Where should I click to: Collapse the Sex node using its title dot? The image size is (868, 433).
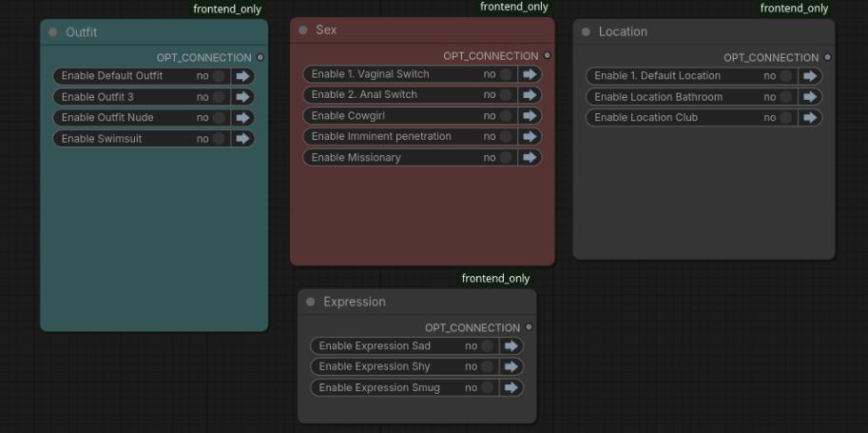tap(303, 30)
